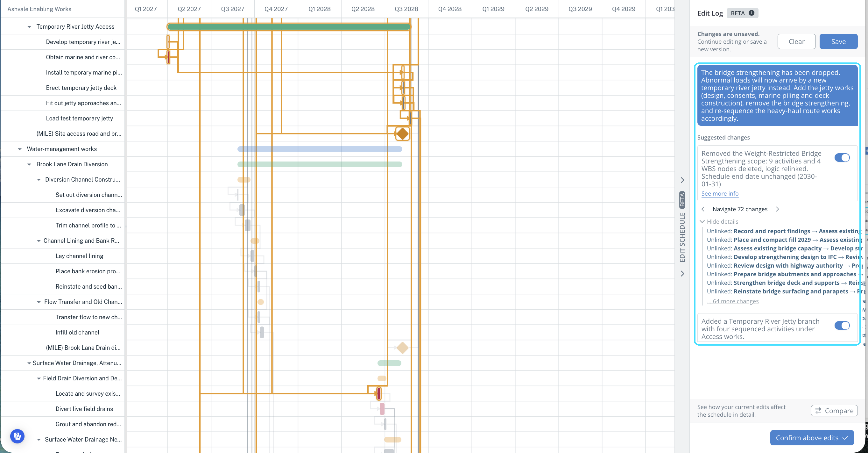Open the help chat icon in the bottom-left corner
Screen dimensions: 868x453
17,436
